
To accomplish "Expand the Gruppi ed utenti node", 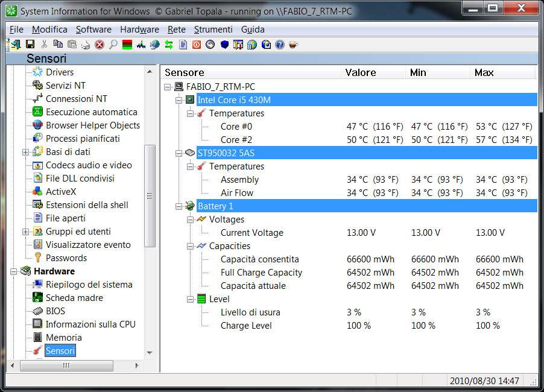I will 25,232.
